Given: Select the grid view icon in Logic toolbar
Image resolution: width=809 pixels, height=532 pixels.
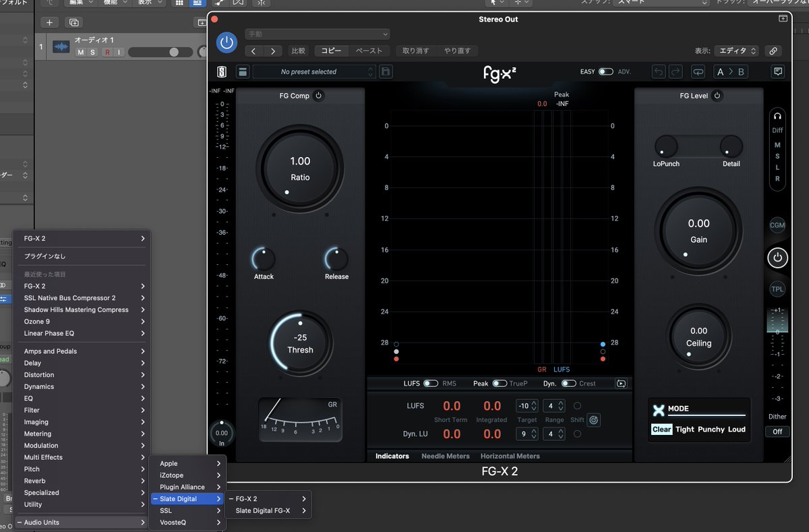Looking at the screenshot, I should click(179, 3).
